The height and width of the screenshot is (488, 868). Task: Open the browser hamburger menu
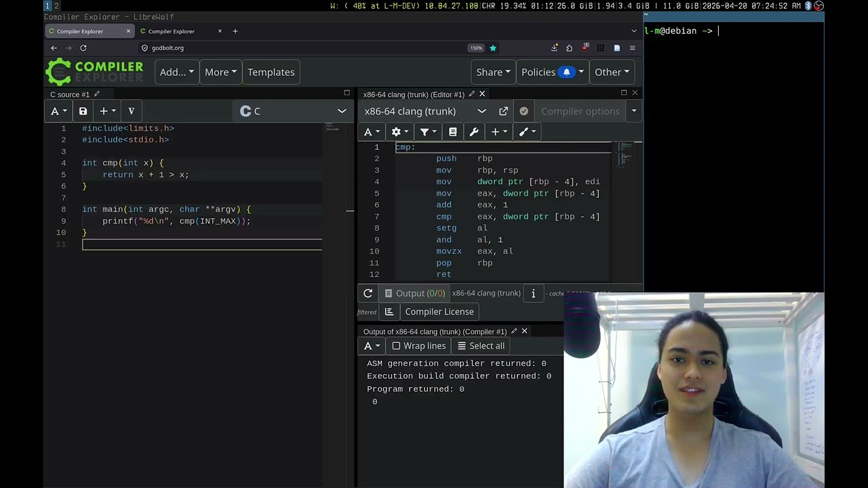click(x=632, y=48)
